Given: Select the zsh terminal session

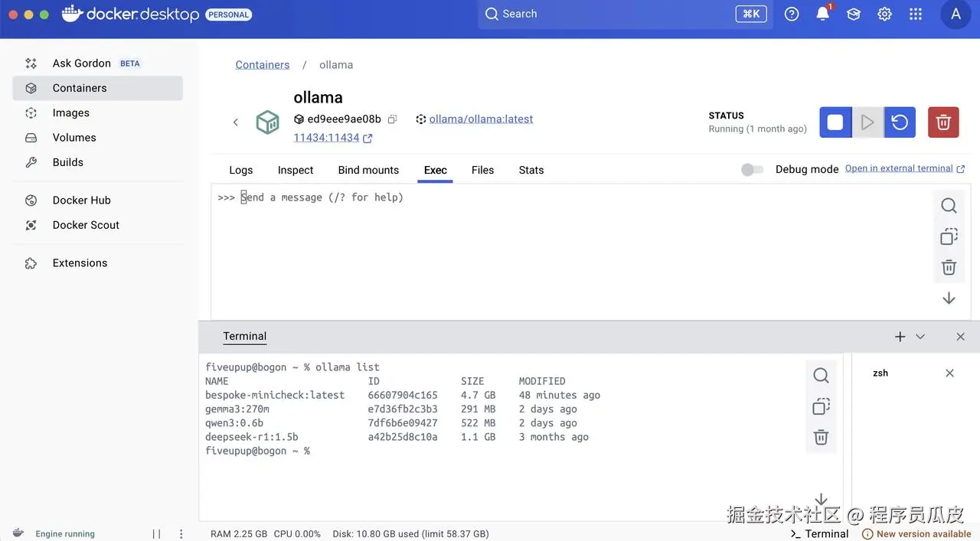Looking at the screenshot, I should tap(880, 373).
